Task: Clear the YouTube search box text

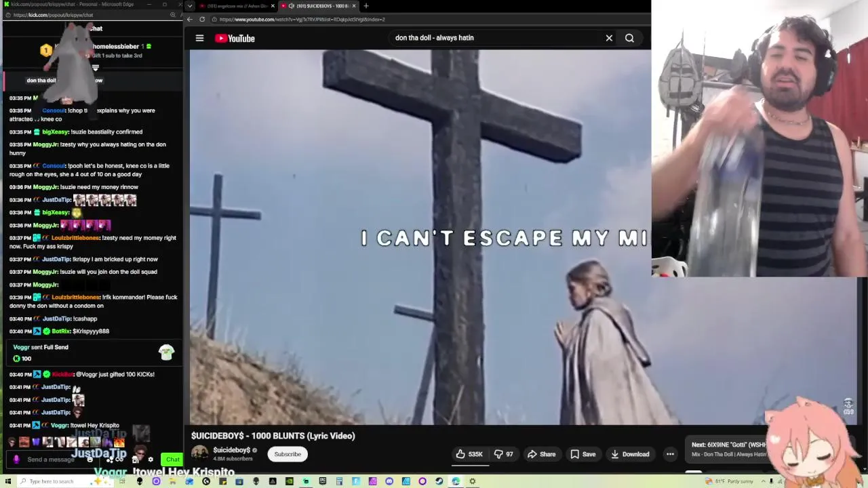Action: [609, 39]
